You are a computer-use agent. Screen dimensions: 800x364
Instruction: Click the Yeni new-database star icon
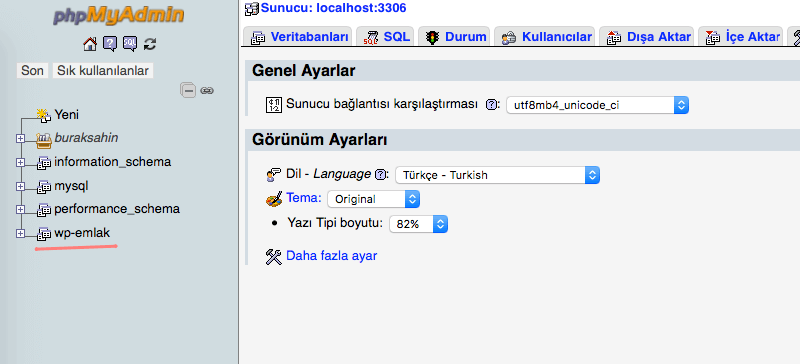pyautogui.click(x=44, y=115)
